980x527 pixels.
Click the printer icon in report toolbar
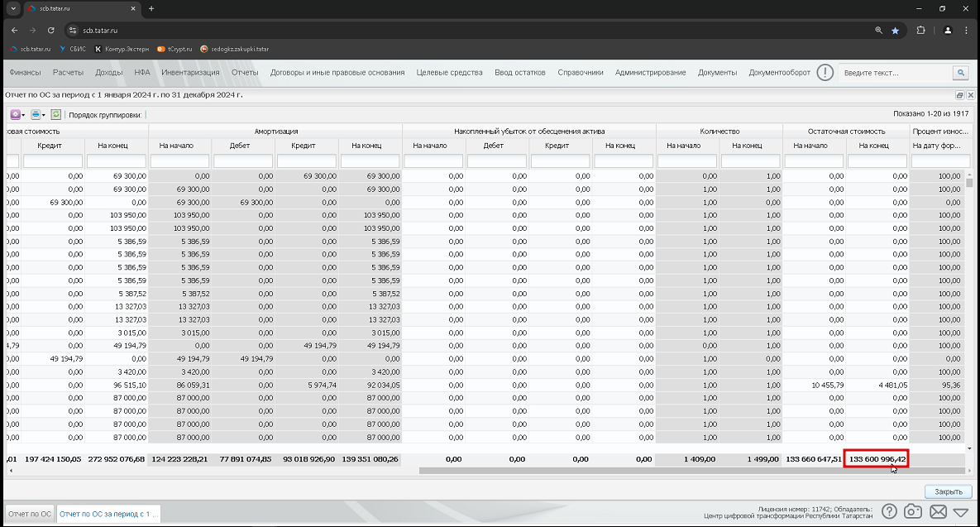35,114
